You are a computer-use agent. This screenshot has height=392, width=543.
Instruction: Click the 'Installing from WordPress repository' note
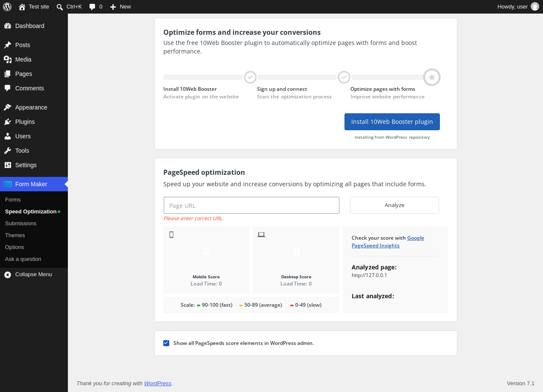392,137
